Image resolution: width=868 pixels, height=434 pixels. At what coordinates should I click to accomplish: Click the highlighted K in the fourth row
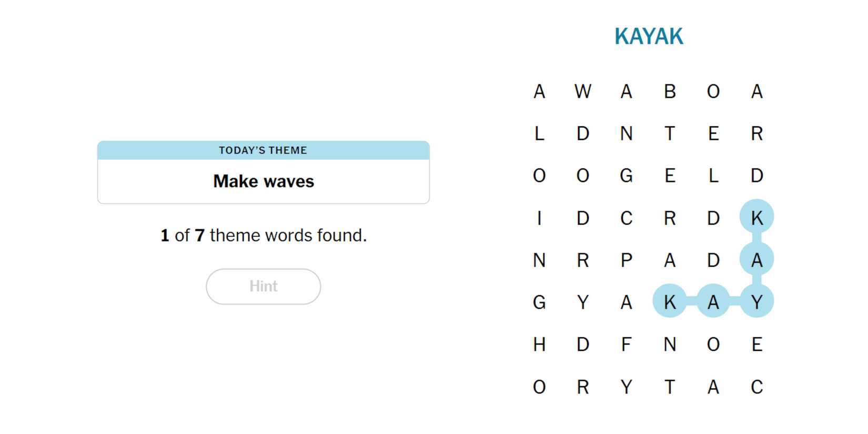(756, 218)
